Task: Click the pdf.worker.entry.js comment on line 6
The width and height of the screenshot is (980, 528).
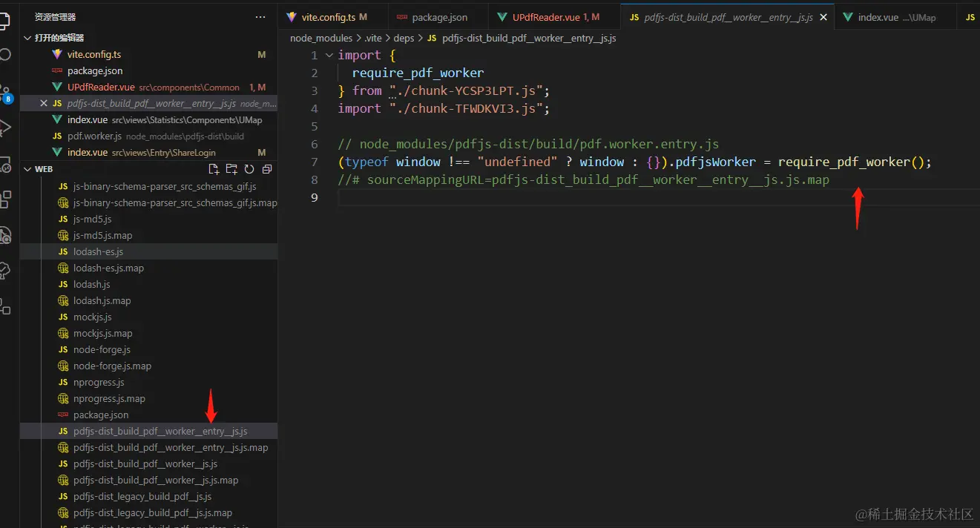Action: [x=528, y=145]
